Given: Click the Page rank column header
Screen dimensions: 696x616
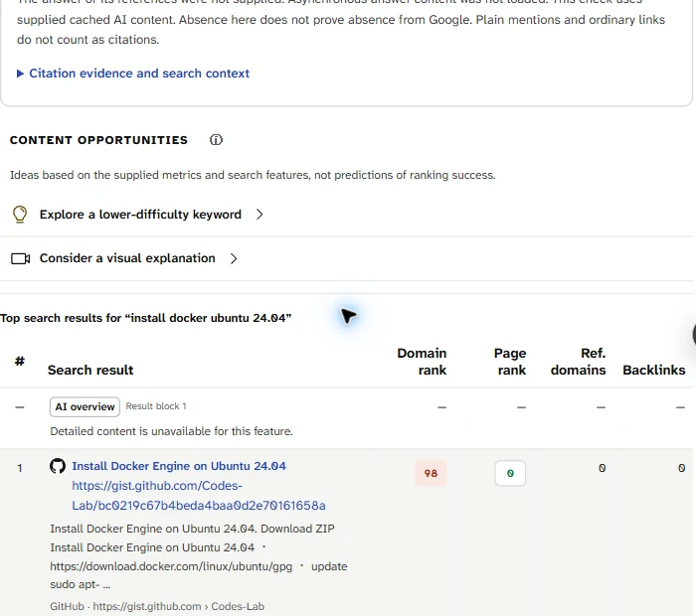Looking at the screenshot, I should 509,362.
